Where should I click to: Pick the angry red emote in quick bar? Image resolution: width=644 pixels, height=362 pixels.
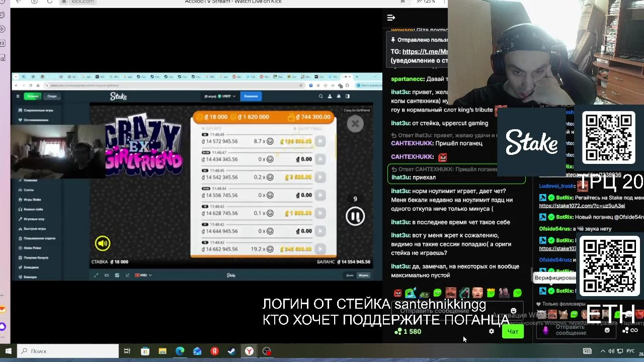(398, 293)
